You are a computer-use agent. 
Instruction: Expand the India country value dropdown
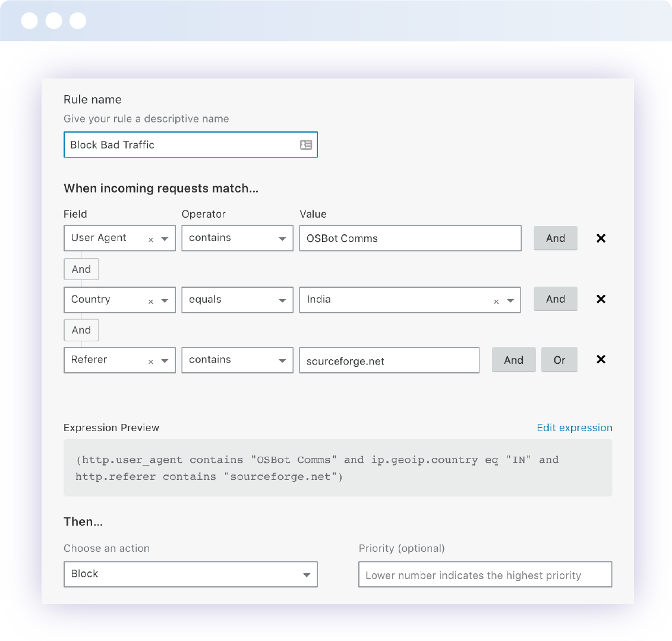coord(510,301)
